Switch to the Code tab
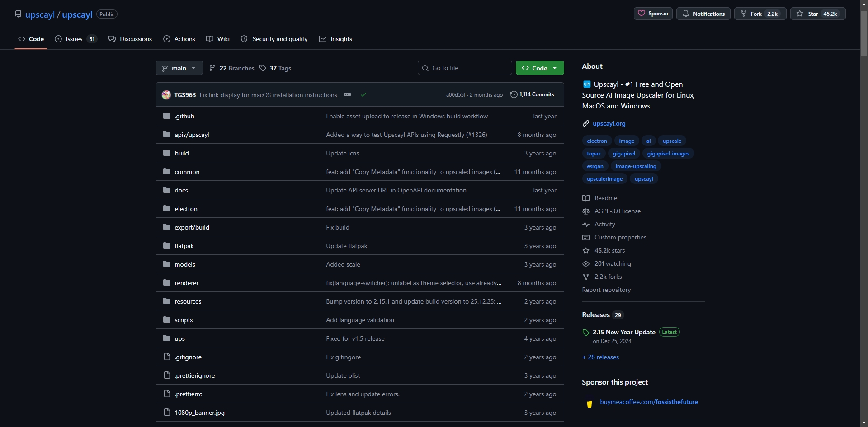 click(x=31, y=39)
